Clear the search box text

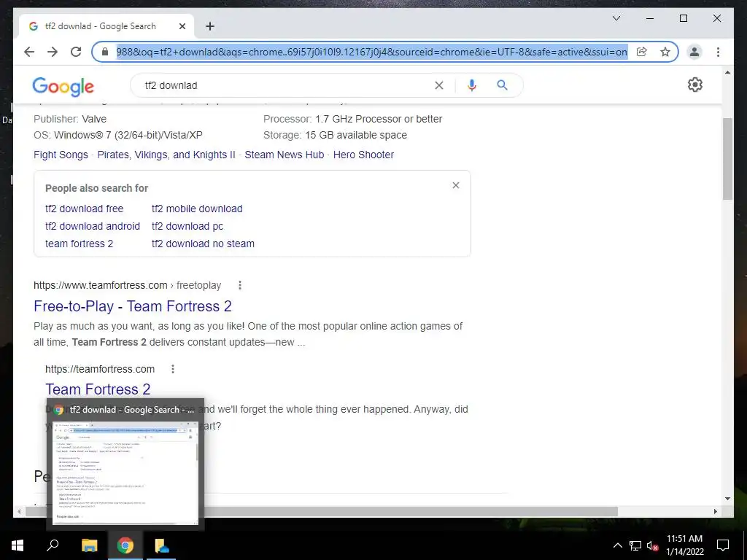pos(438,85)
